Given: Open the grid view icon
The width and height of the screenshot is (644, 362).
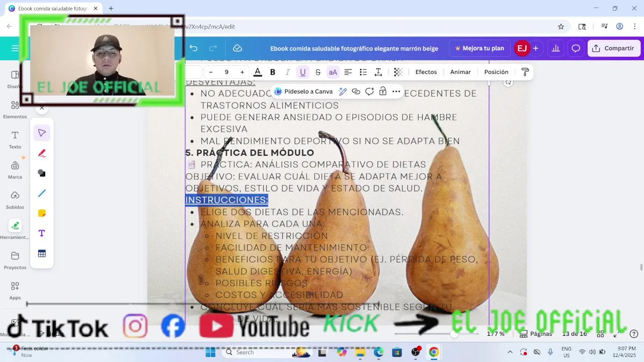Looking at the screenshot, I should (600, 334).
